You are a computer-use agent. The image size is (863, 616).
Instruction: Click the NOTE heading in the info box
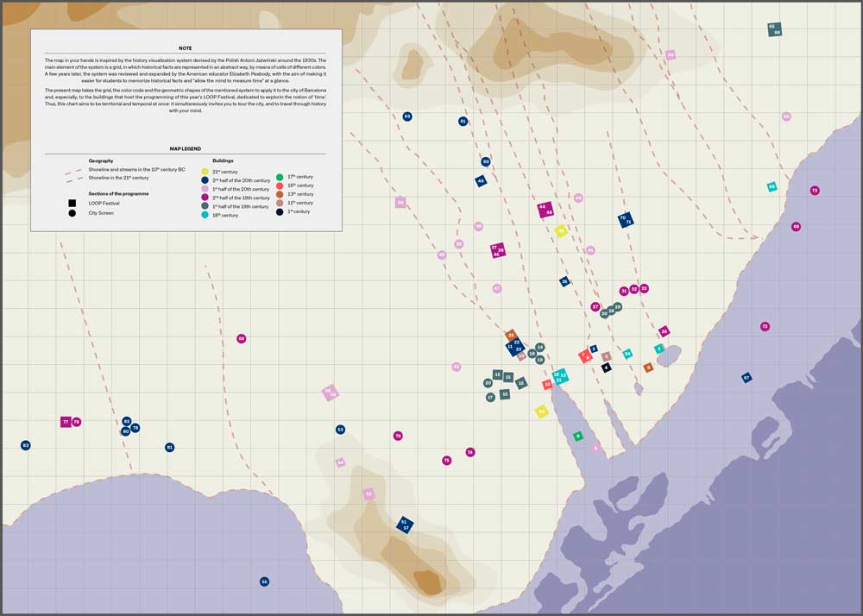click(186, 48)
